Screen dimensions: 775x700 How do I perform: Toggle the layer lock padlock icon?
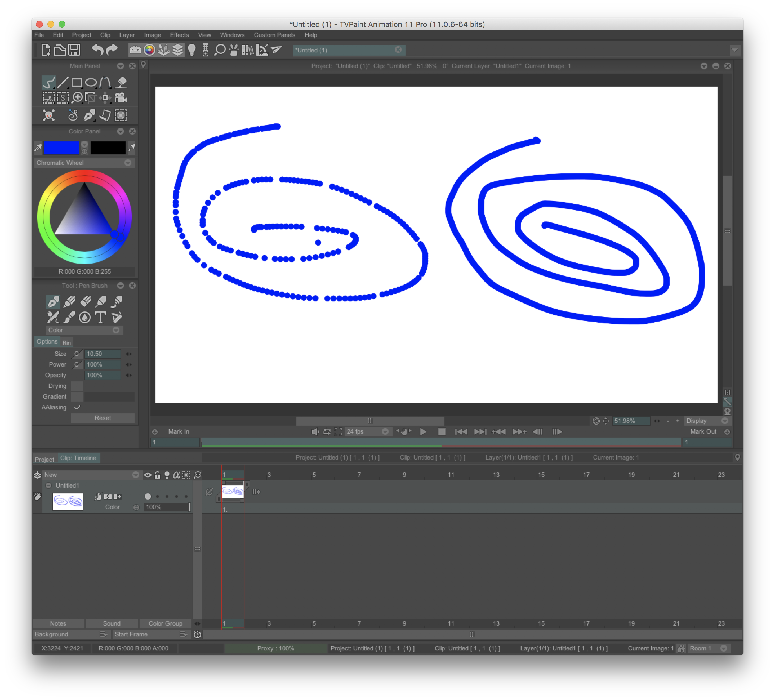[157, 475]
